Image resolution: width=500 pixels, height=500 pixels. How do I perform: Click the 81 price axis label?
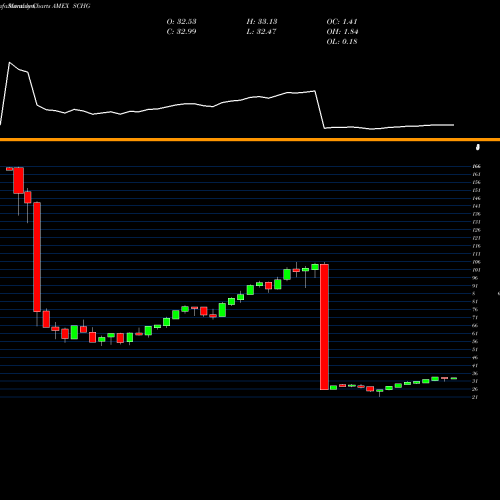(x=475, y=302)
